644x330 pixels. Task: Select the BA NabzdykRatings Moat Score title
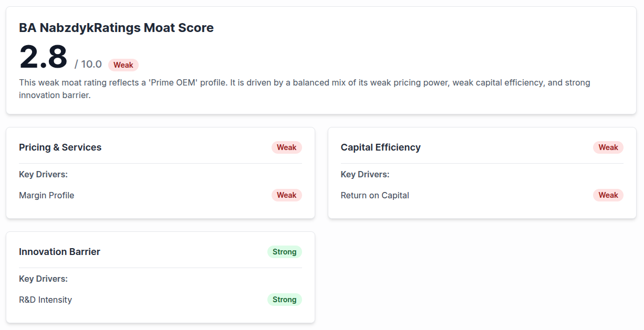(x=116, y=27)
